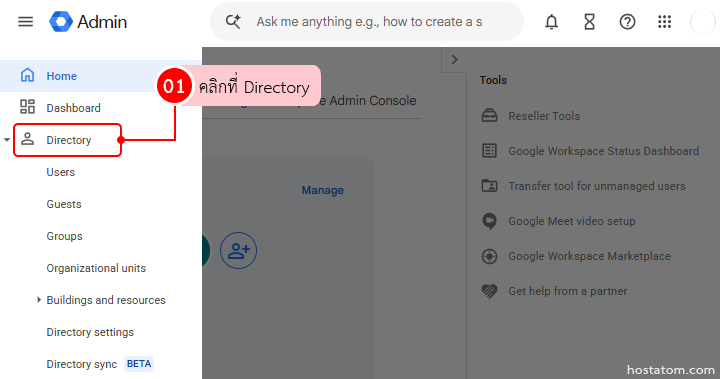Open the tasks hourglass icon
Screen dimensions: 720x379
[x=590, y=22]
